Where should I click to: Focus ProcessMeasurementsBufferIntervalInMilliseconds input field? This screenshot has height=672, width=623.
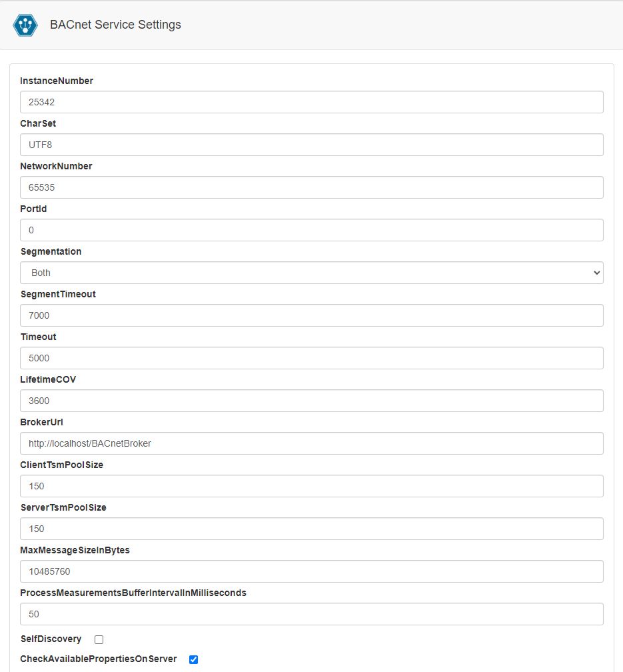(x=311, y=614)
